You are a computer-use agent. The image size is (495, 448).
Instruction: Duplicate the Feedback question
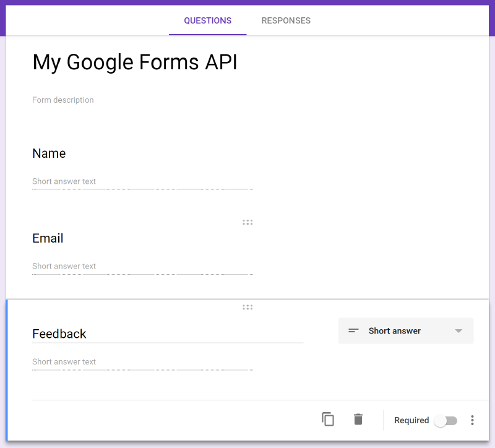(x=328, y=420)
